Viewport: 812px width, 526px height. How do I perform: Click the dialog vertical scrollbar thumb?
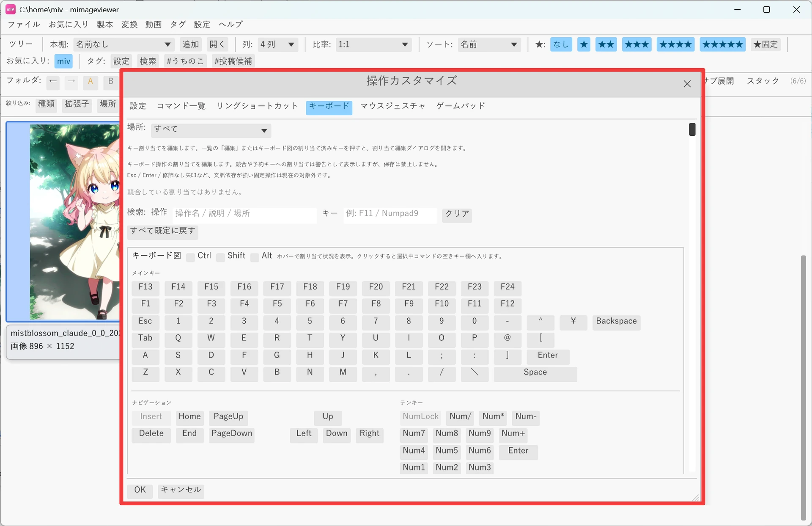pyautogui.click(x=692, y=129)
